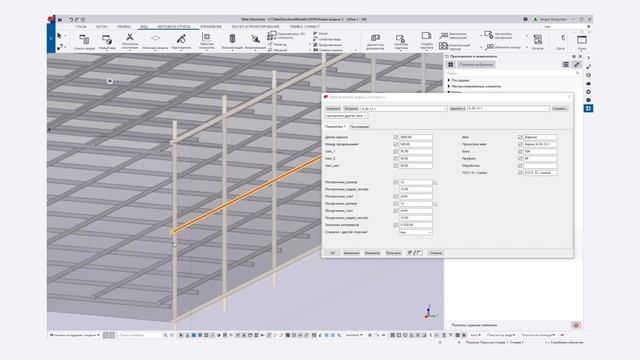This screenshot has width=640, height=360.
Task: Toggle the fourth parameter row checkbox
Action: click(x=396, y=158)
